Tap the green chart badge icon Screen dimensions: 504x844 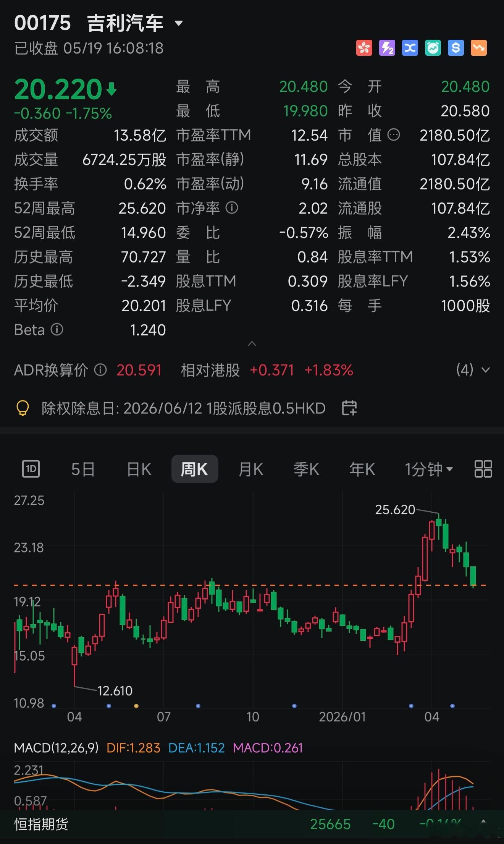pos(433,48)
